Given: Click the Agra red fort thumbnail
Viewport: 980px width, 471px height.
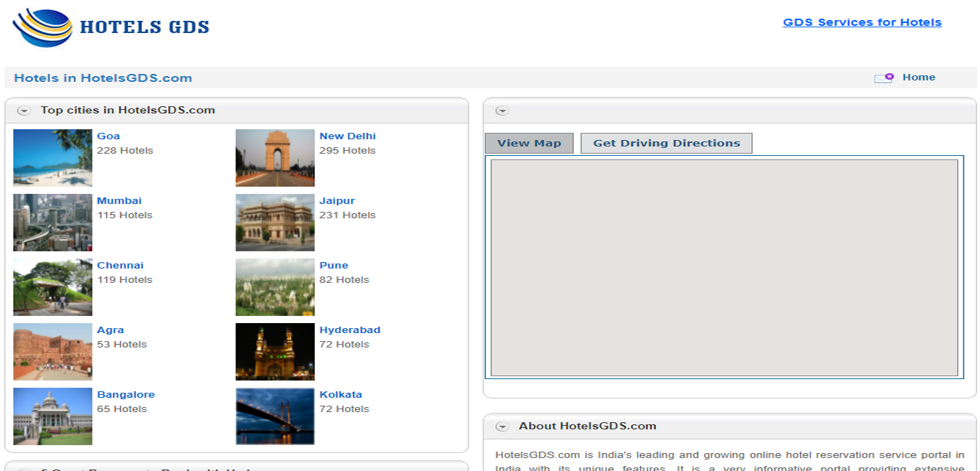Looking at the screenshot, I should [x=52, y=352].
